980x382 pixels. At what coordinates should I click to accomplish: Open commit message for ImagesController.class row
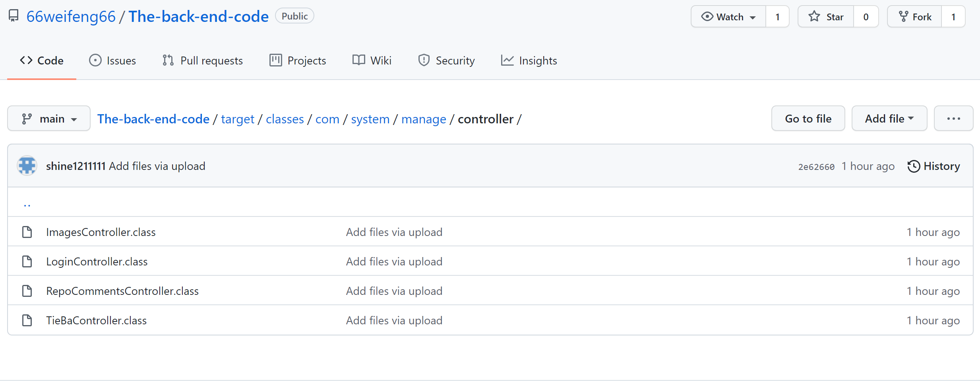(394, 232)
